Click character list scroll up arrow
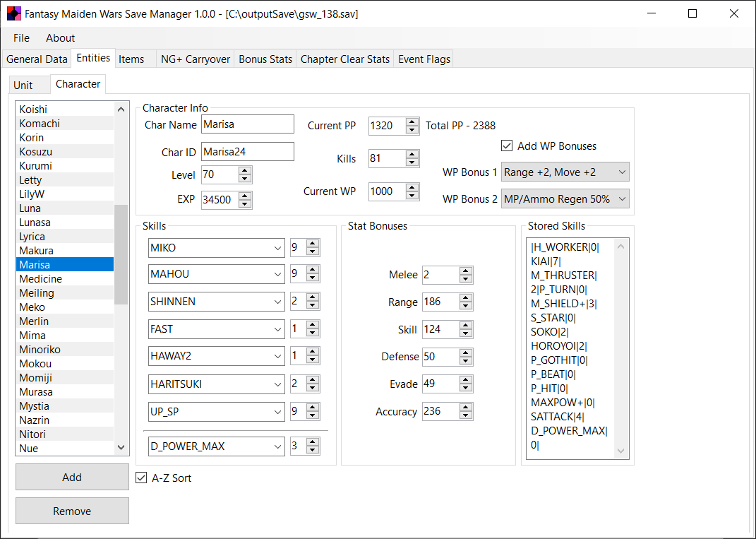 coord(121,109)
